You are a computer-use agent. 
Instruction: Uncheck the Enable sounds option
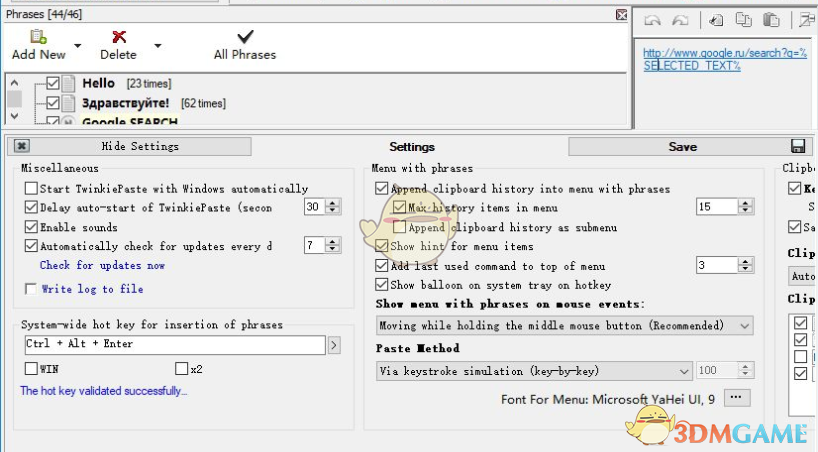point(32,227)
